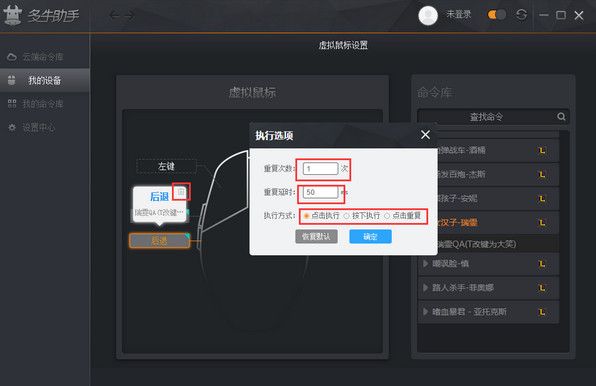Click L icon on 瑞雯 row

(542, 223)
